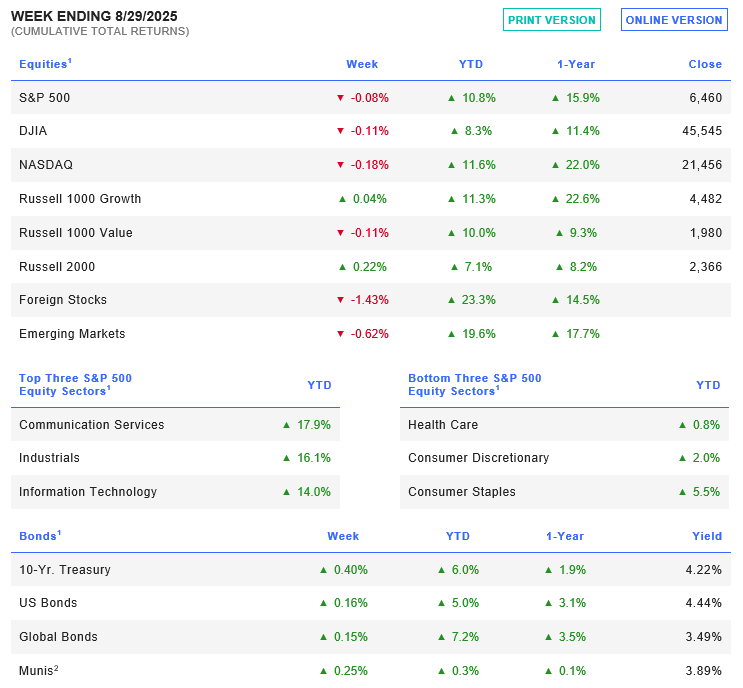This screenshot has height=688, width=743.
Task: Click the DJIA close value 45,545
Action: [702, 131]
